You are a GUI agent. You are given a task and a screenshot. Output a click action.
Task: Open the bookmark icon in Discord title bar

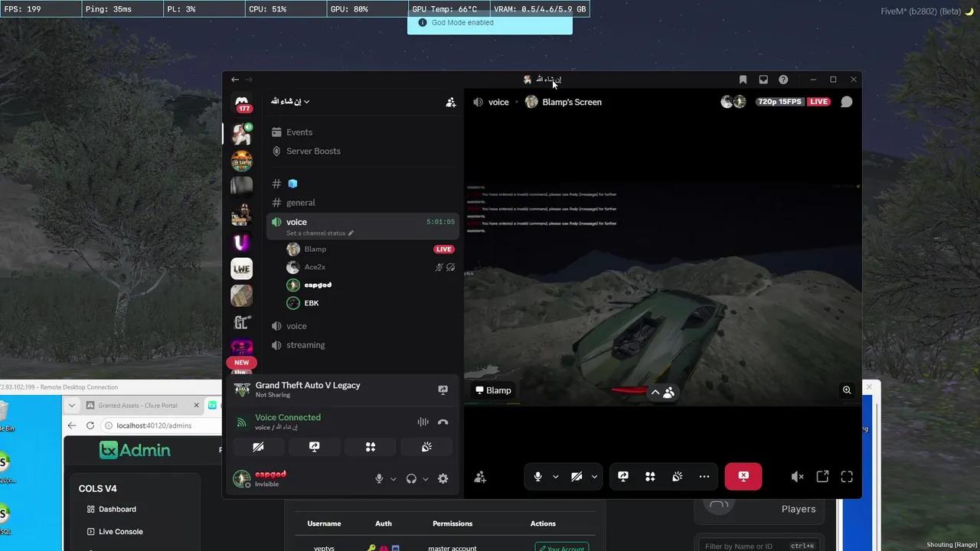(743, 80)
